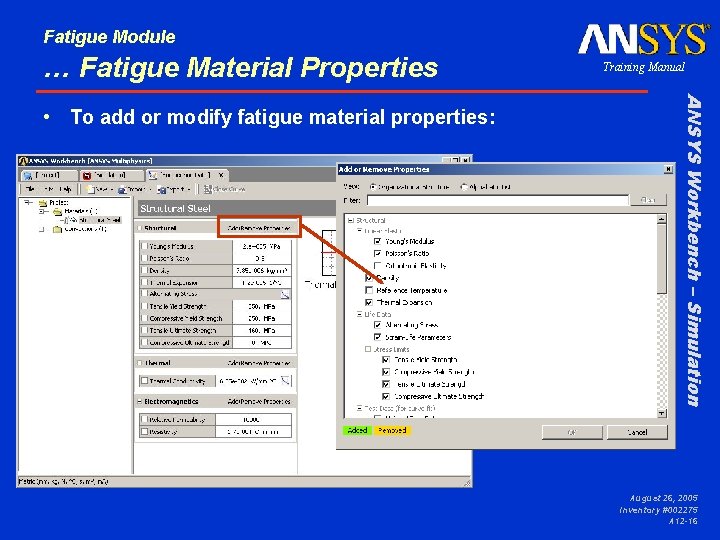Open the View menu

[49, 189]
